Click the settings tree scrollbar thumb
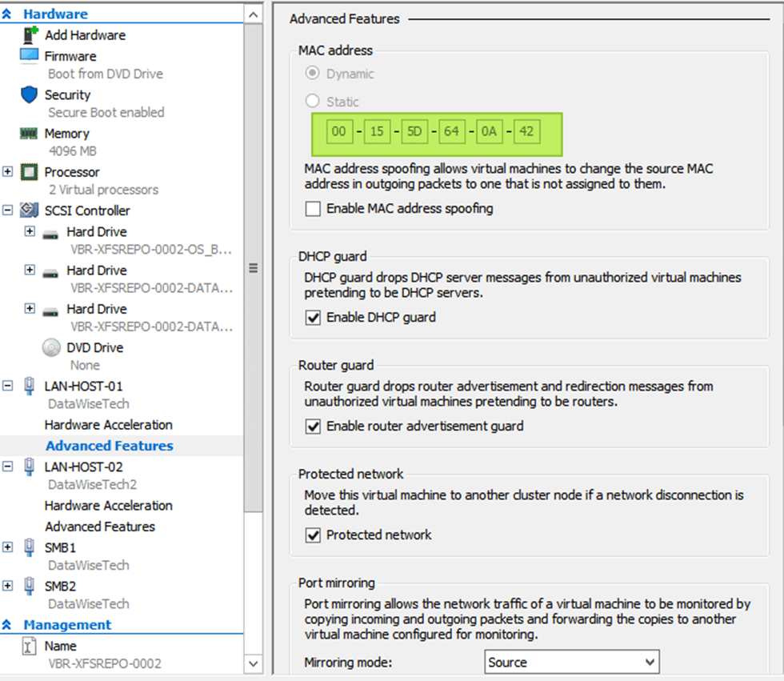This screenshot has width=784, height=681. coord(254,268)
